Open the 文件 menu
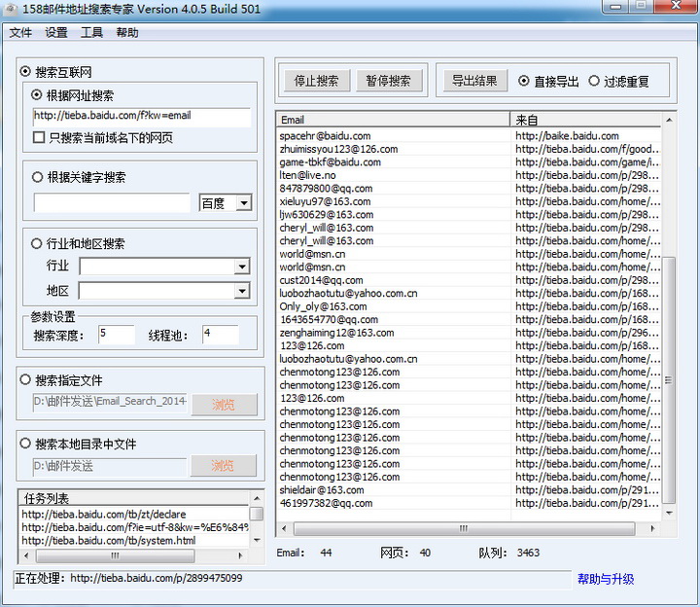Screen dimensions: 700x607 click(x=20, y=33)
